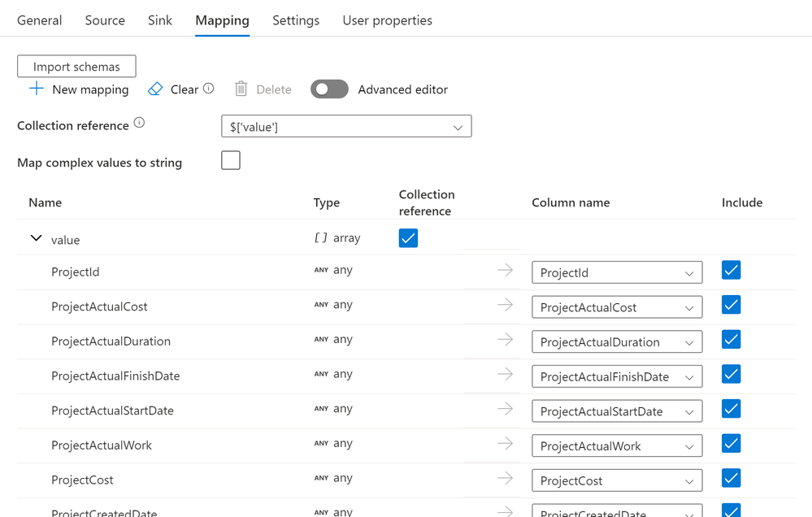This screenshot has width=812, height=517.
Task: Select the ProjectCost source field name
Action: pyautogui.click(x=82, y=480)
